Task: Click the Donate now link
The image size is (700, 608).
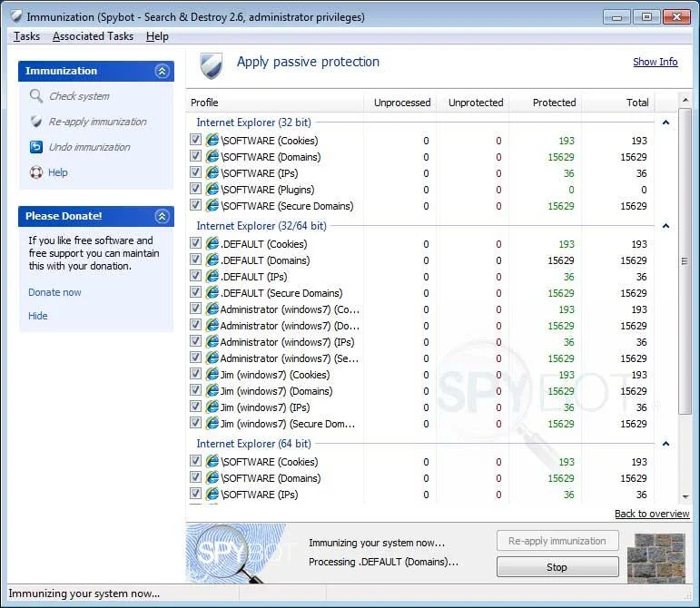Action: click(54, 292)
